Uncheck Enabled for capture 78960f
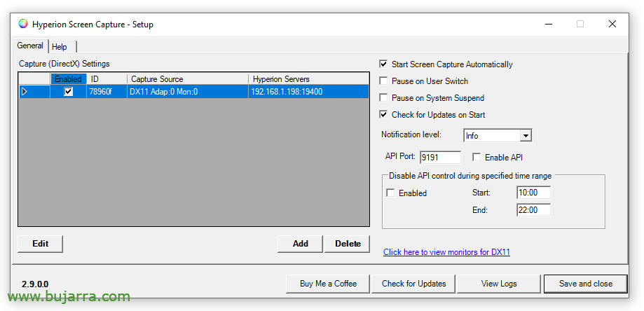644x311 pixels. pos(68,92)
